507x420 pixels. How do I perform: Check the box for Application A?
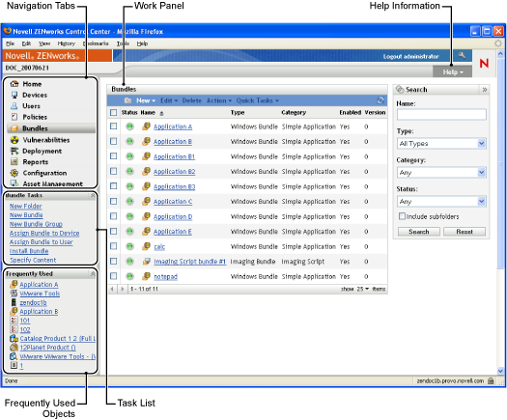point(113,126)
